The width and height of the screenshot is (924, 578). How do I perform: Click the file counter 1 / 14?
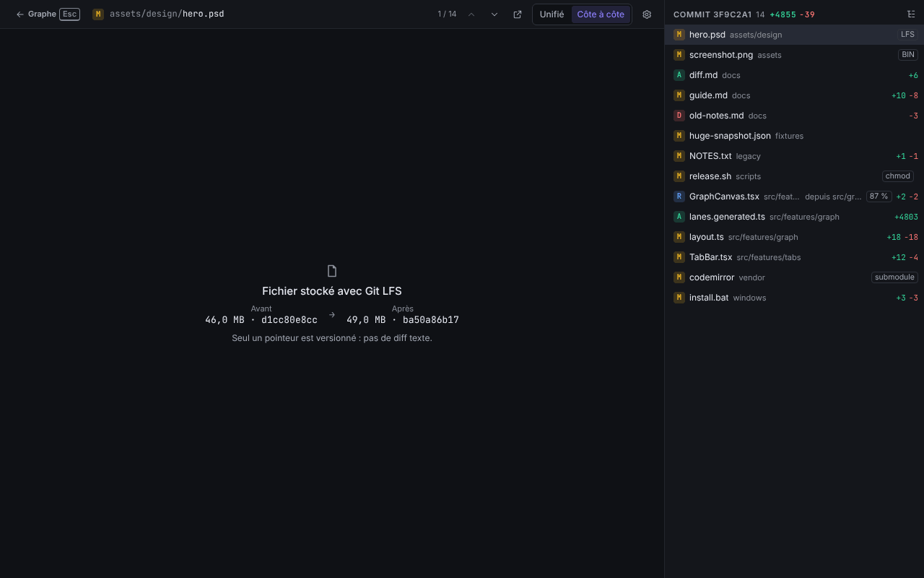pyautogui.click(x=447, y=14)
